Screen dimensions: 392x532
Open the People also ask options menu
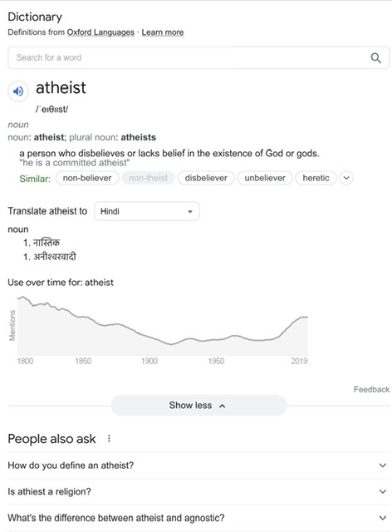109,439
